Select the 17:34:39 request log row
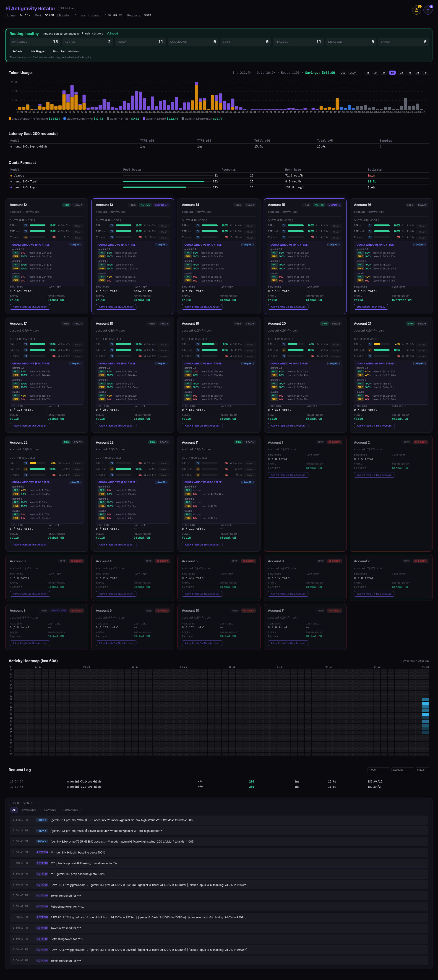438x980 pixels. 219,781
